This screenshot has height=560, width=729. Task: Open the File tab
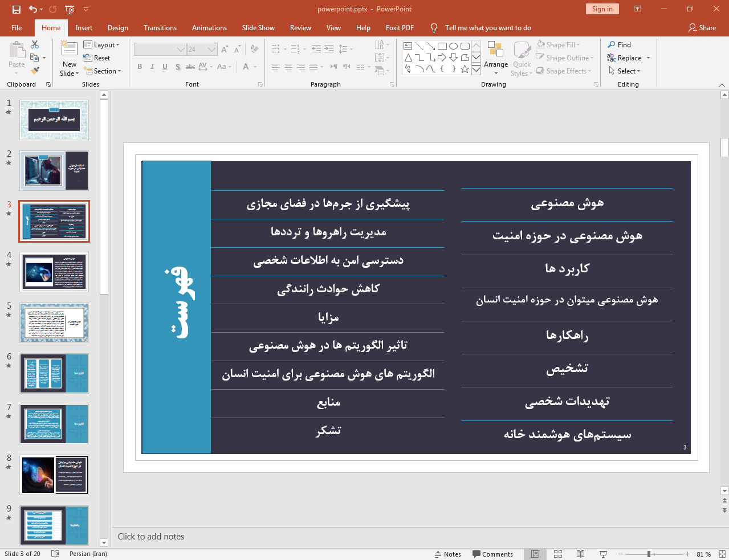click(x=17, y=28)
